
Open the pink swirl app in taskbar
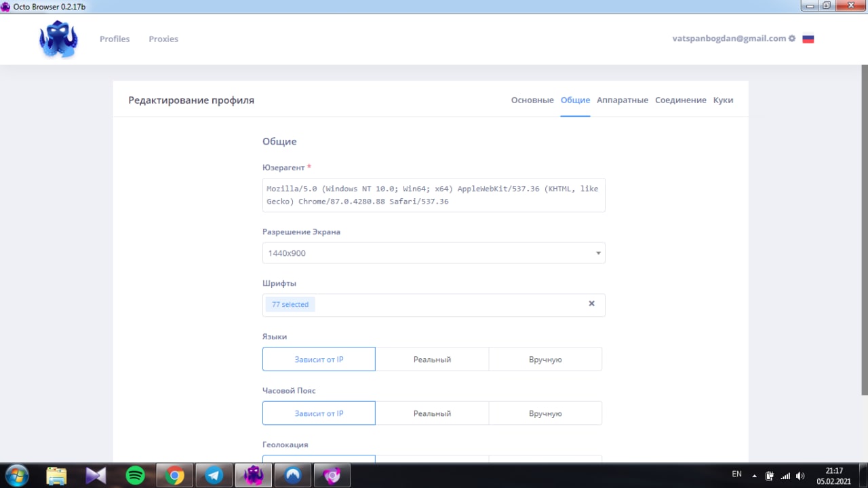[332, 475]
